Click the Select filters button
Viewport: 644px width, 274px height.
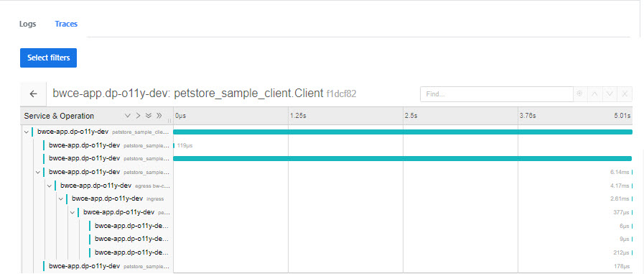tap(49, 58)
